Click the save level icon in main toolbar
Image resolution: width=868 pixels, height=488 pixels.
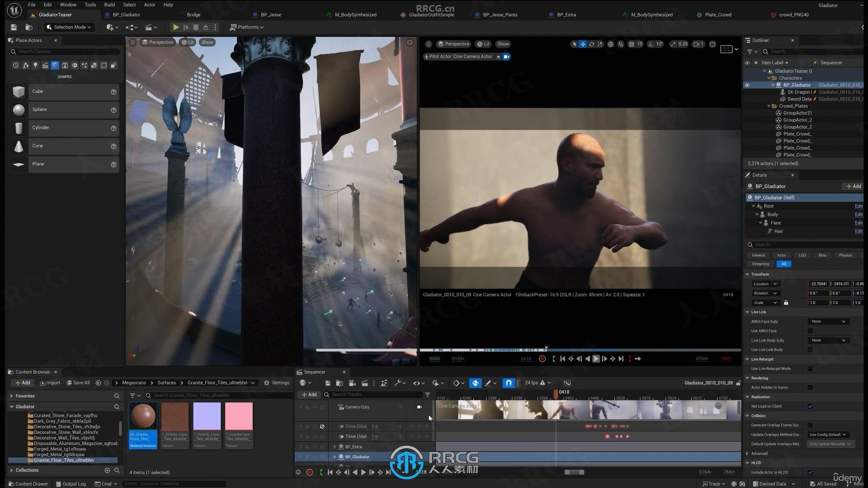[14, 27]
